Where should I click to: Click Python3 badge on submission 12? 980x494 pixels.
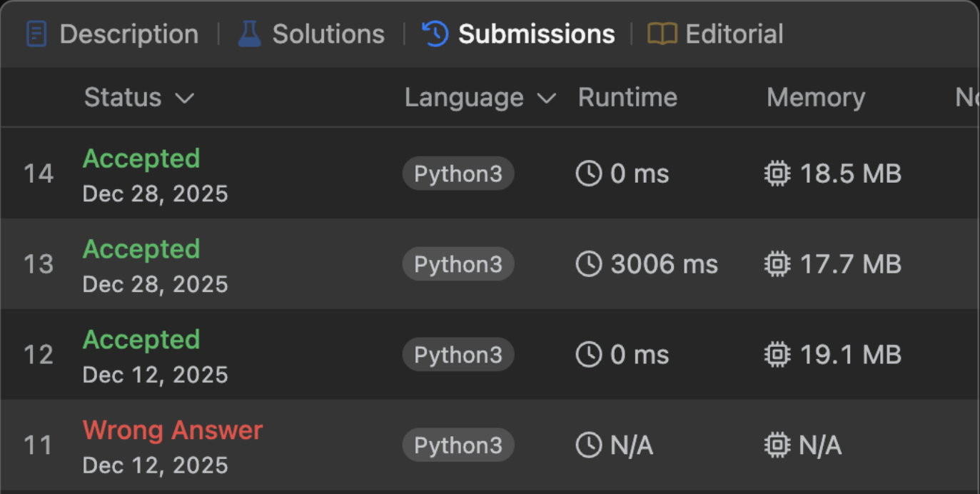point(458,355)
